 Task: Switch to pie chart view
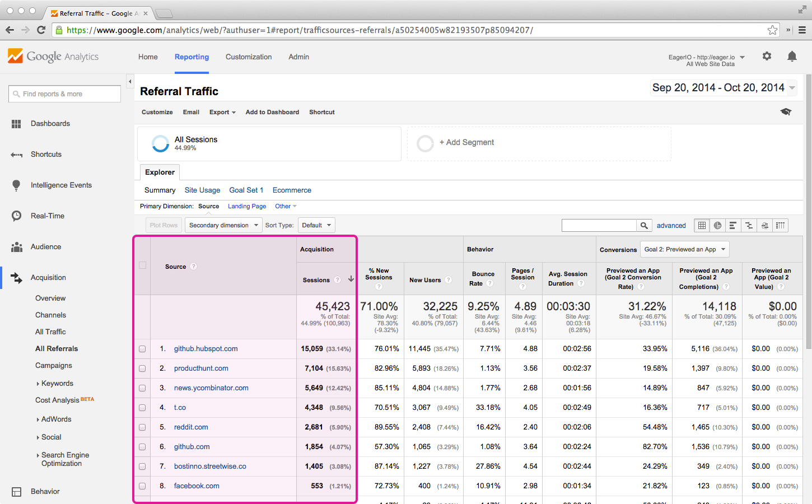click(x=717, y=225)
